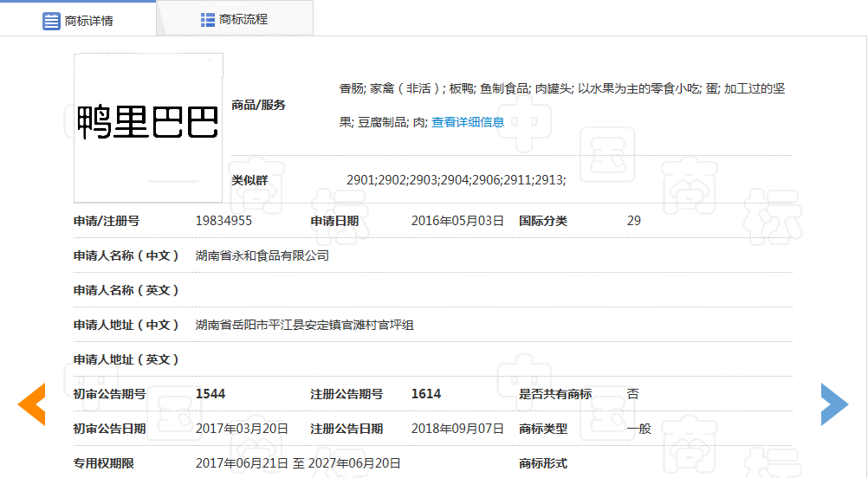Click the 类似群 label
The image size is (868, 478).
(249, 180)
